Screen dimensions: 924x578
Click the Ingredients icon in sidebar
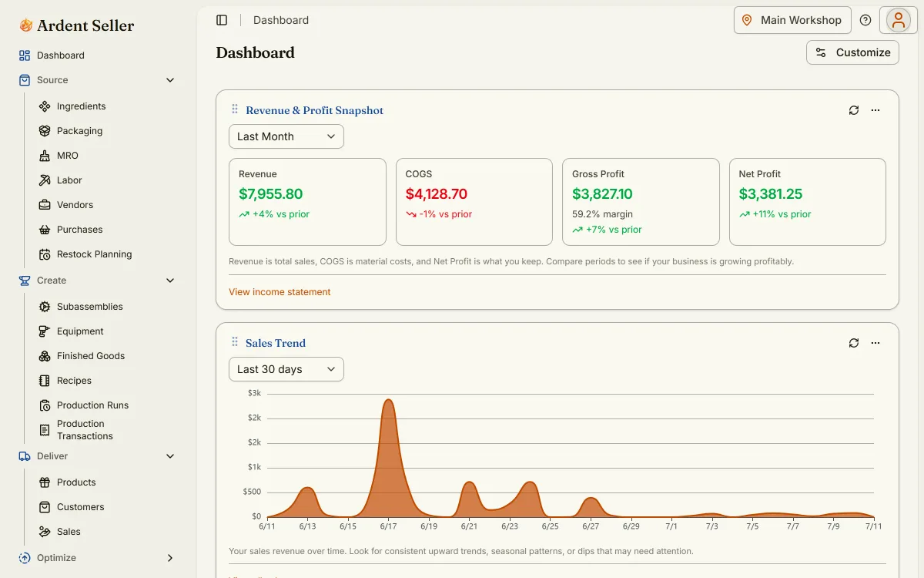point(45,106)
